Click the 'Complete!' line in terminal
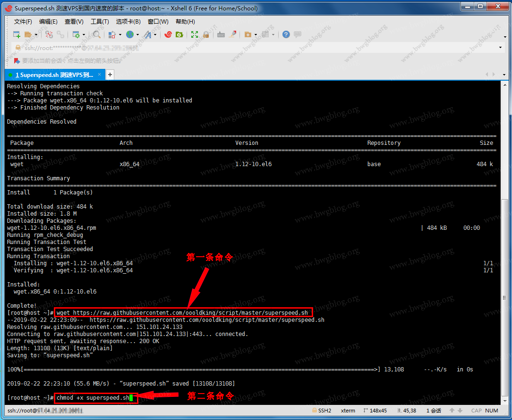This screenshot has height=420, width=512. click(x=22, y=306)
